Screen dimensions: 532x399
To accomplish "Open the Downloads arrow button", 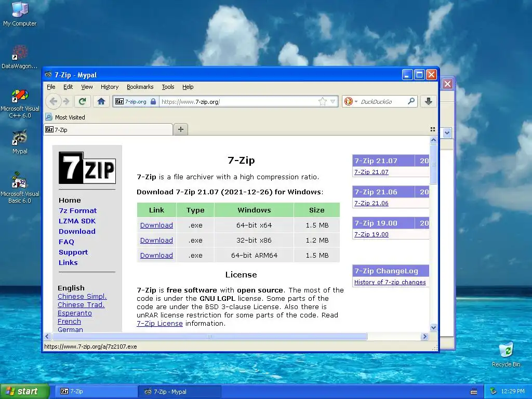I will click(x=429, y=101).
